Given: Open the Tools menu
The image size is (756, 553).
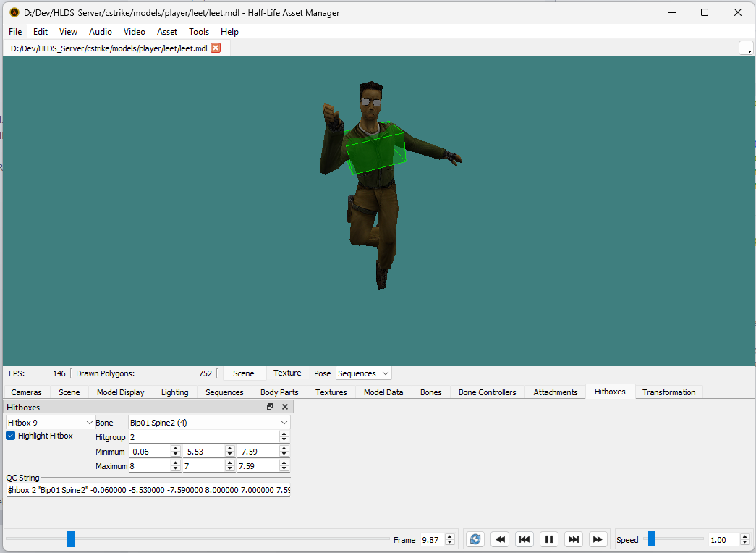Looking at the screenshot, I should (199, 32).
